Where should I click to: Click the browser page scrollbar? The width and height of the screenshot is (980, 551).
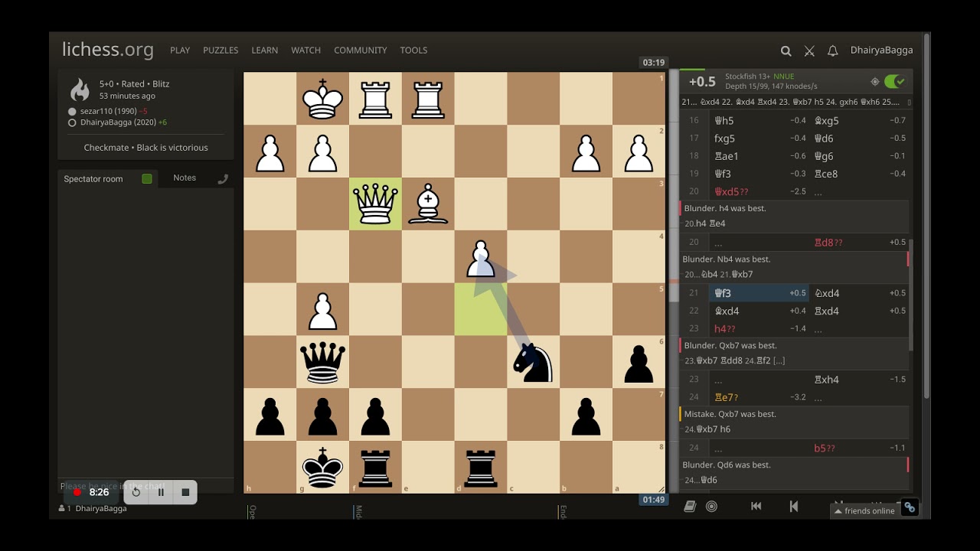[x=927, y=217]
